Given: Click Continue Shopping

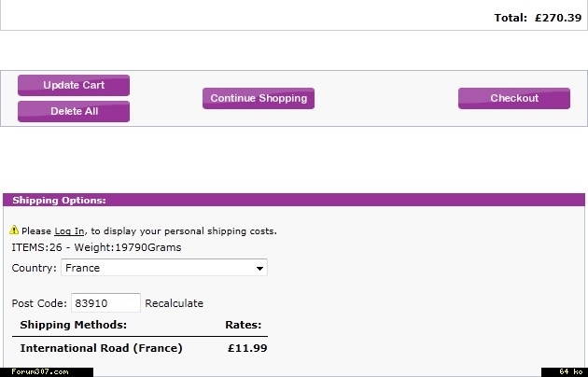Looking at the screenshot, I should [x=259, y=98].
